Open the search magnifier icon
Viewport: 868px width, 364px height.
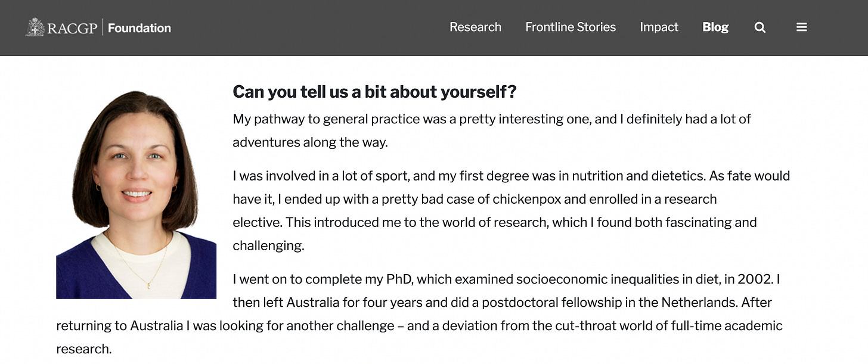759,27
